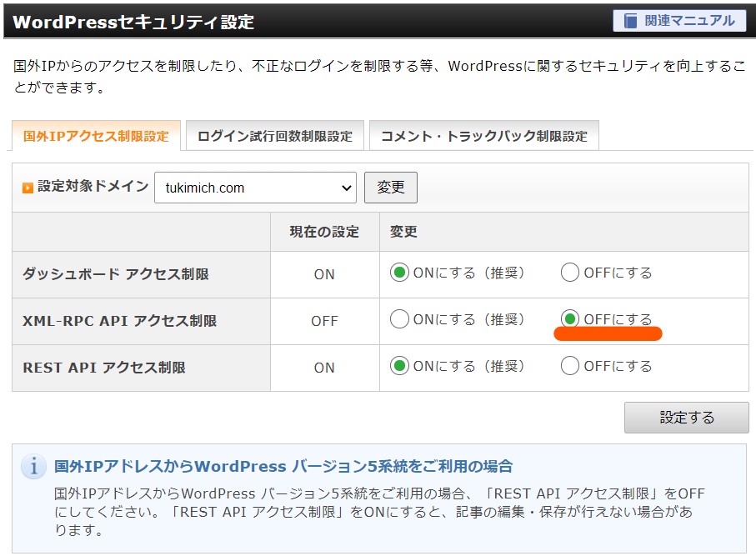This screenshot has width=756, height=556.
Task: Expand the tukimich.com domain dropdown
Action: (256, 188)
